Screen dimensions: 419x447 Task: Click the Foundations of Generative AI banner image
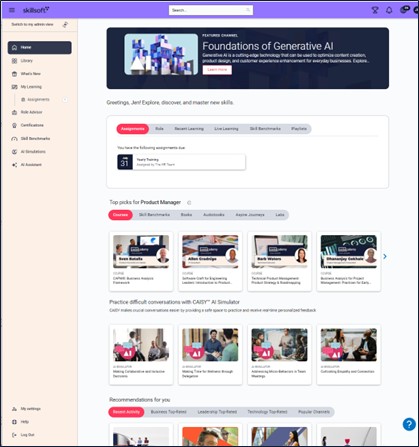161,54
